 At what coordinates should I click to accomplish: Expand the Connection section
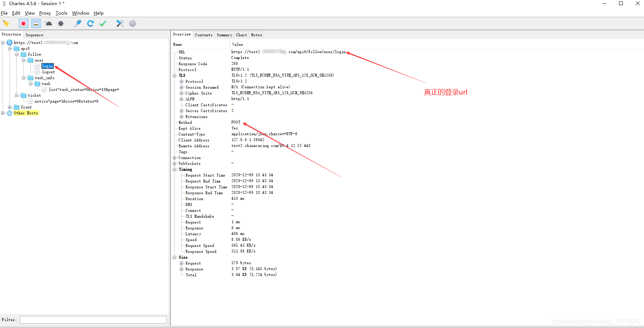click(175, 158)
